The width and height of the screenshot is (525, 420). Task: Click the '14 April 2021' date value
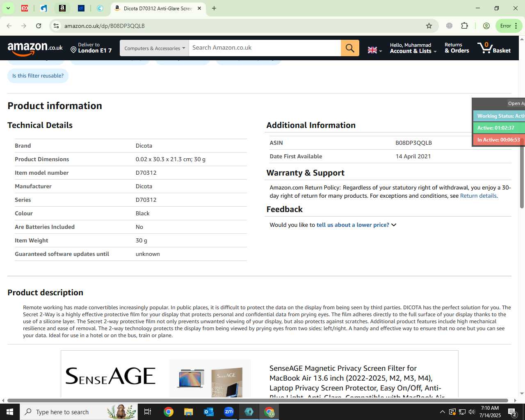click(x=413, y=156)
